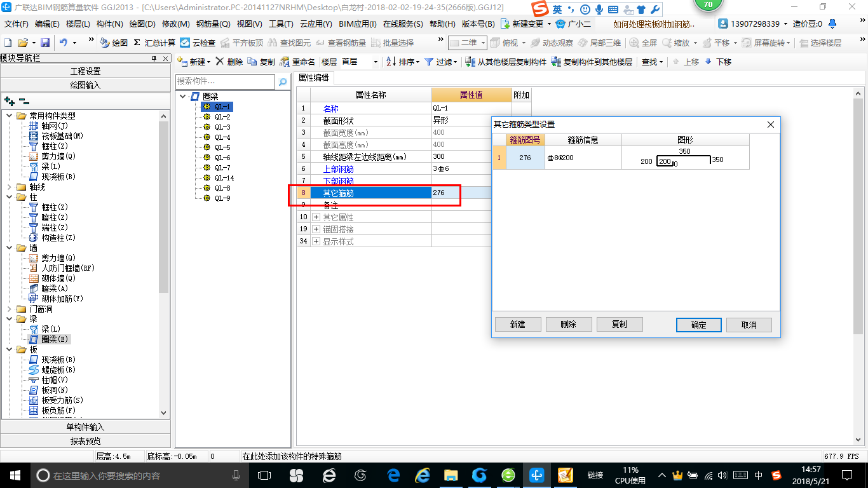This screenshot has width=868, height=488.
Task: Open 单构件输入 section
Action: pos(85,427)
